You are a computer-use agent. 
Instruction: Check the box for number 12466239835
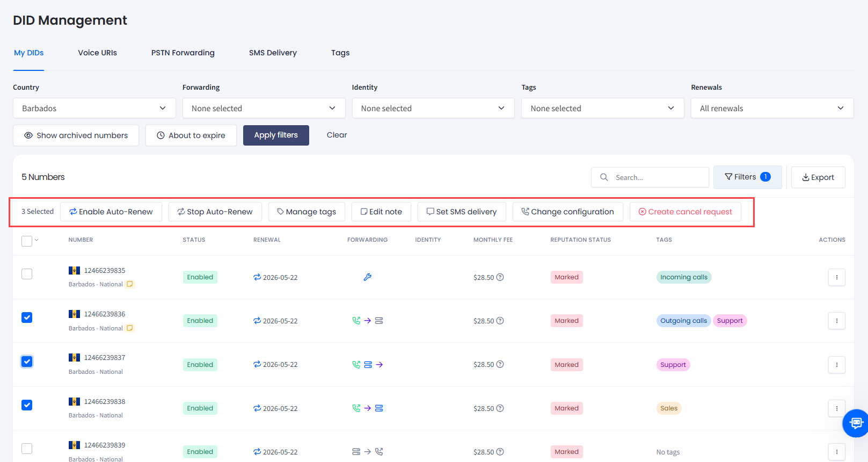27,274
